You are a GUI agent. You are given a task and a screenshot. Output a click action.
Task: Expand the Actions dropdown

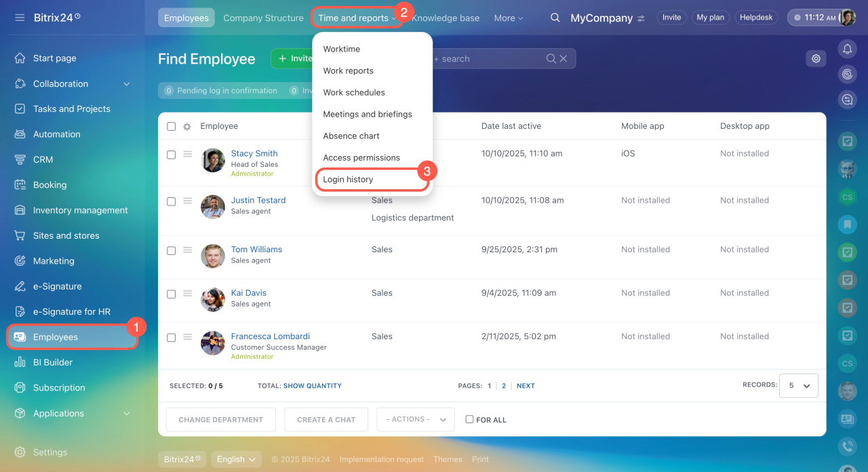point(415,420)
